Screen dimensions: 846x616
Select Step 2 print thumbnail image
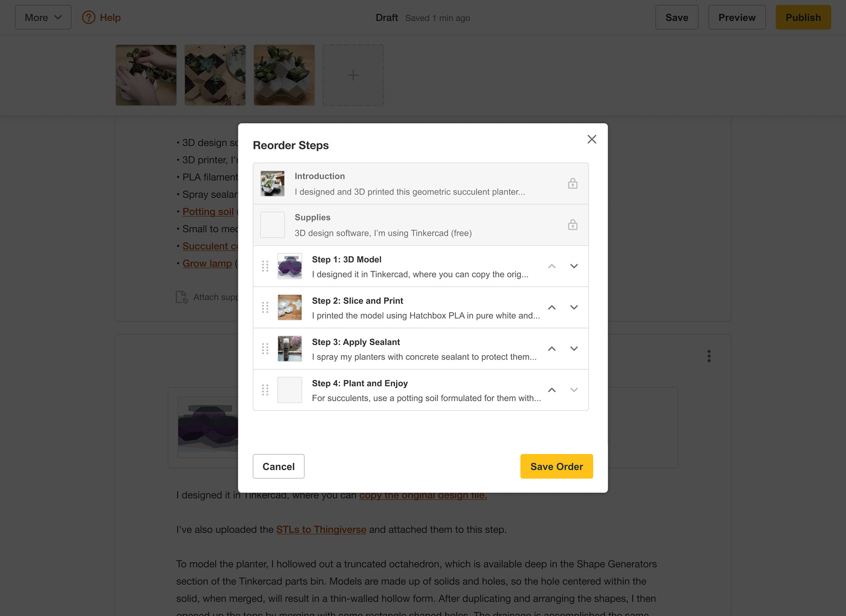coord(289,307)
